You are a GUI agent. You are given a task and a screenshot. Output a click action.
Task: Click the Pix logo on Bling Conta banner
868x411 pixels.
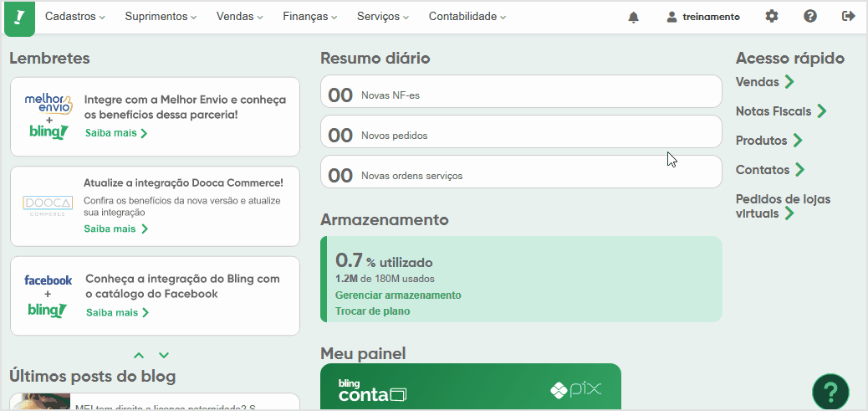point(575,390)
